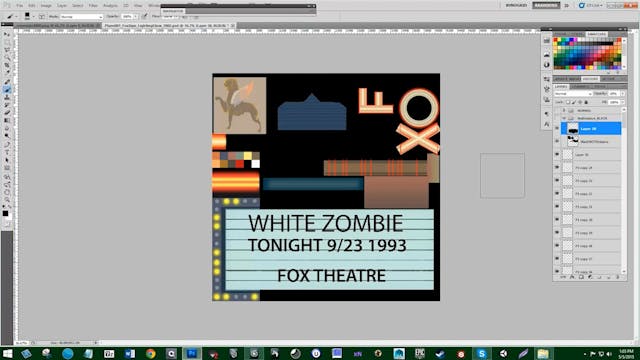Screen dimensions: 640x360
Task: Switch to the Channels tab
Action: (580, 87)
